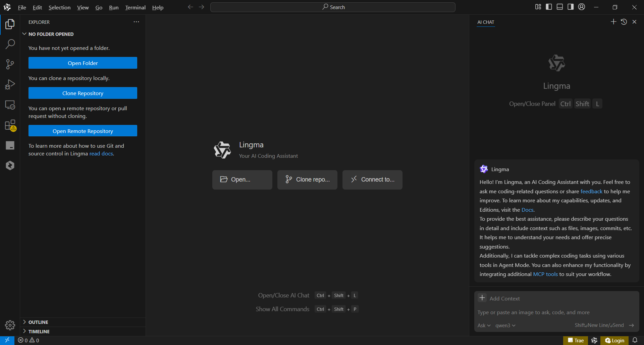Open Explorer more actions ellipsis
This screenshot has width=644, height=345.
click(136, 22)
